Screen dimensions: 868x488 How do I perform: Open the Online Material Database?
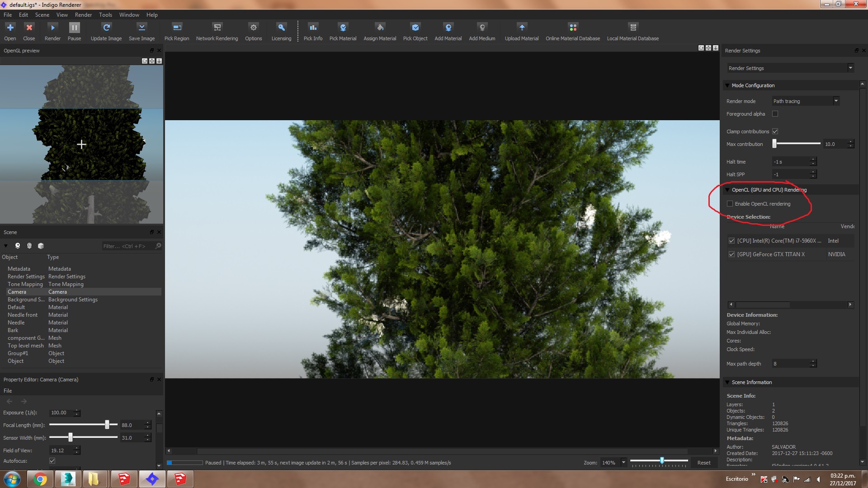pos(572,28)
